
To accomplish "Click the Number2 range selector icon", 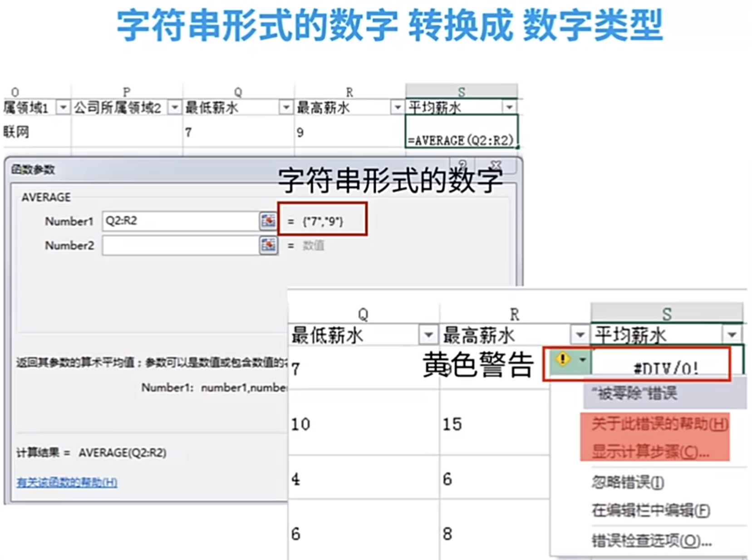I will 268,245.
